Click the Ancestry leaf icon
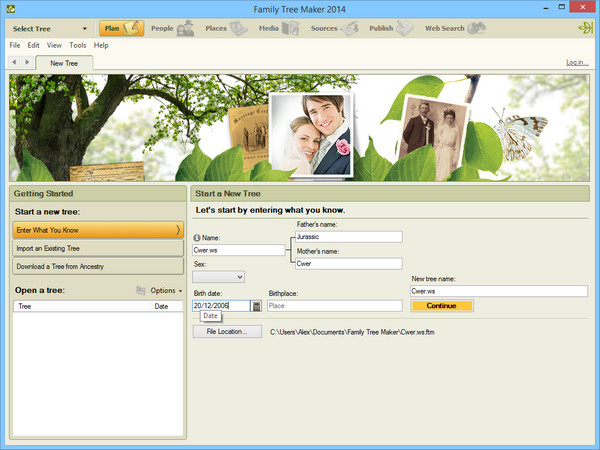This screenshot has height=450, width=600. point(585,28)
